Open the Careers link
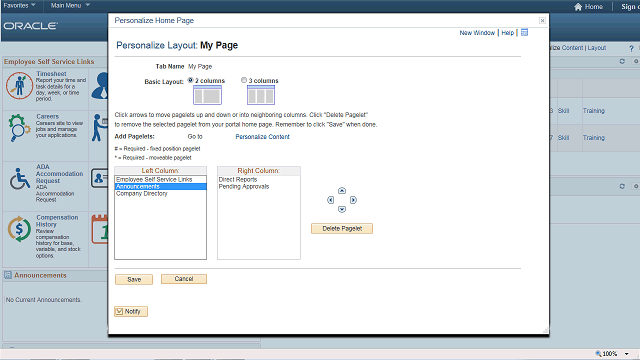640x360 pixels. (x=47, y=116)
